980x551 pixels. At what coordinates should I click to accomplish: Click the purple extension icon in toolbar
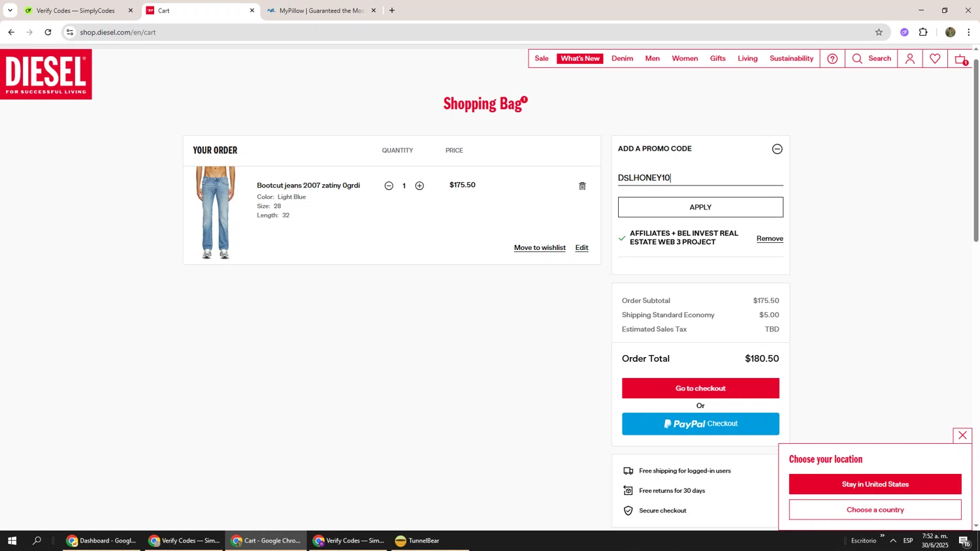tap(904, 32)
